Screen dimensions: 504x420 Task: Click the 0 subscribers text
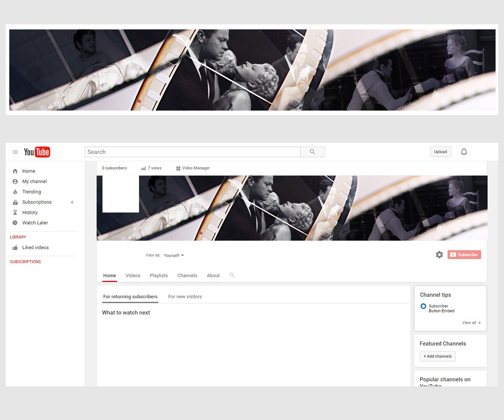point(114,168)
